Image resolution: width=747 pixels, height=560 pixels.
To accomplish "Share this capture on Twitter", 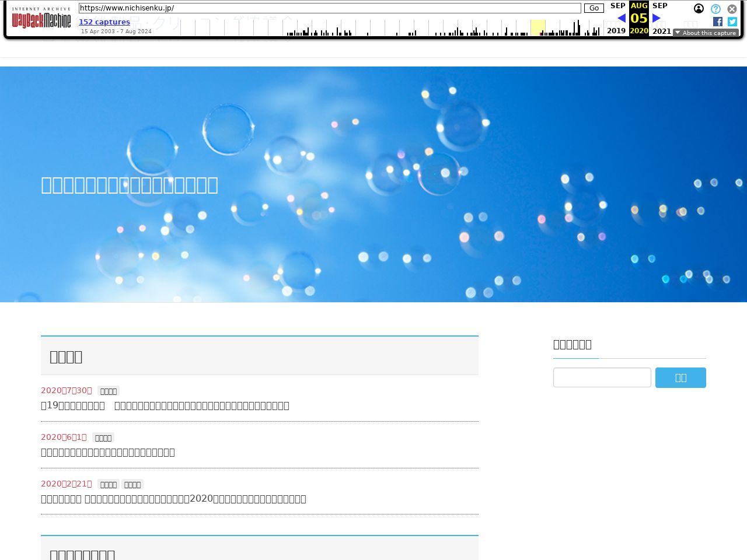I will pyautogui.click(x=732, y=22).
